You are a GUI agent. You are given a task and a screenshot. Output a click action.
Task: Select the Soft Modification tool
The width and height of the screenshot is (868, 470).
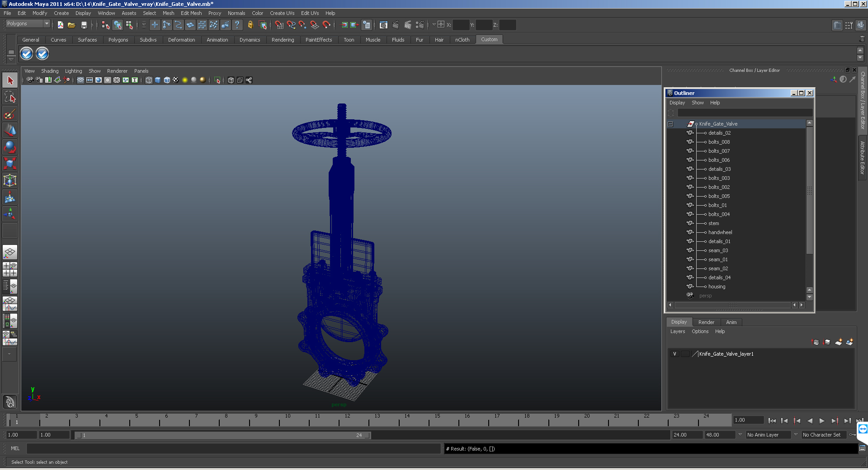point(10,197)
